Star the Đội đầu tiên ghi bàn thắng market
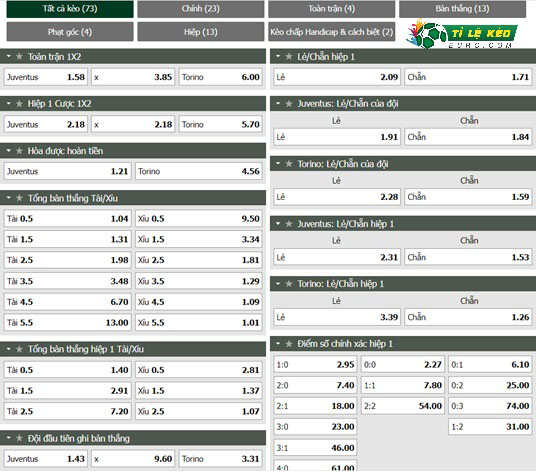The image size is (536, 472). click(19, 438)
